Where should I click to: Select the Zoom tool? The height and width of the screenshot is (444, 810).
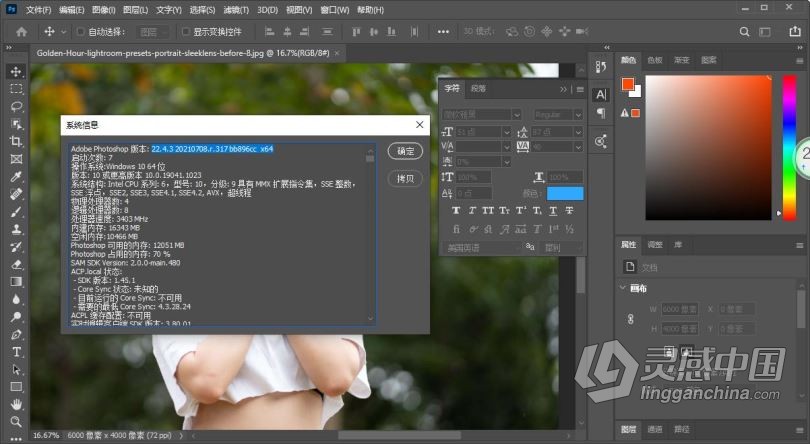point(16,421)
